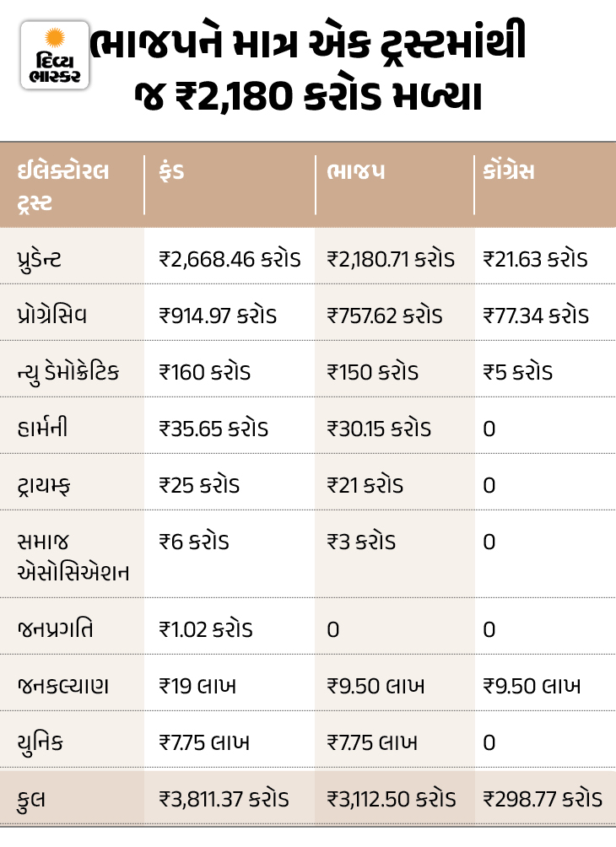Image resolution: width=616 pixels, height=847 pixels.
Task: Click the ₹3,811.37 કરોડ total fund cell
Action: click(224, 798)
